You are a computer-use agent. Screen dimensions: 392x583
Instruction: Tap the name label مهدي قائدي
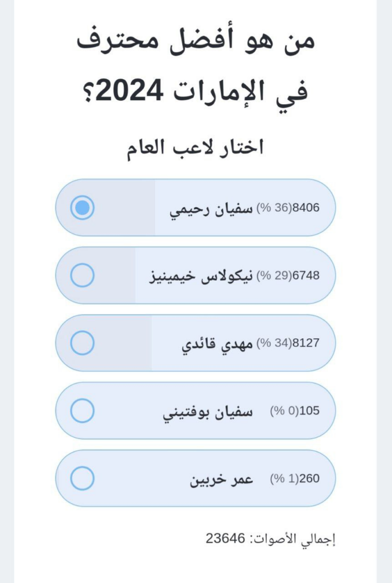[x=217, y=344]
